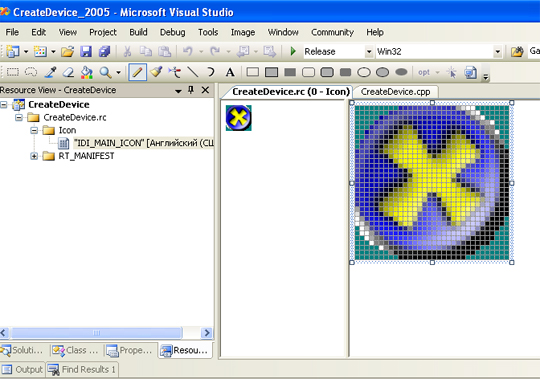This screenshot has height=379, width=540.
Task: Switch to the CreateDevice.rc Icon tab
Action: click(291, 92)
